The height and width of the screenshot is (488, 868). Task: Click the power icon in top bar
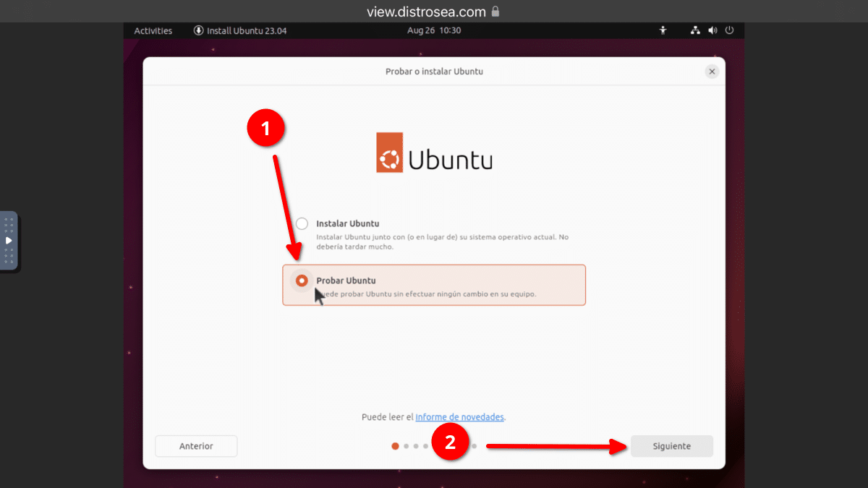(730, 30)
